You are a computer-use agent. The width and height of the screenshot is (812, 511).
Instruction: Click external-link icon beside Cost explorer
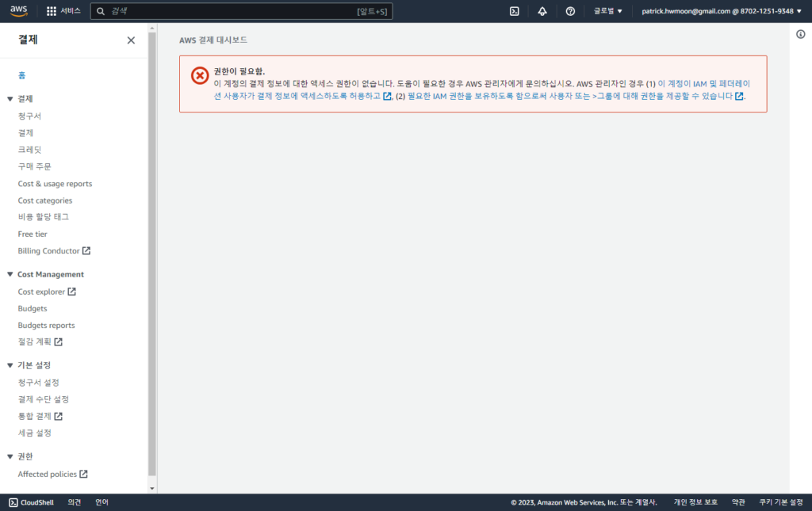(72, 292)
